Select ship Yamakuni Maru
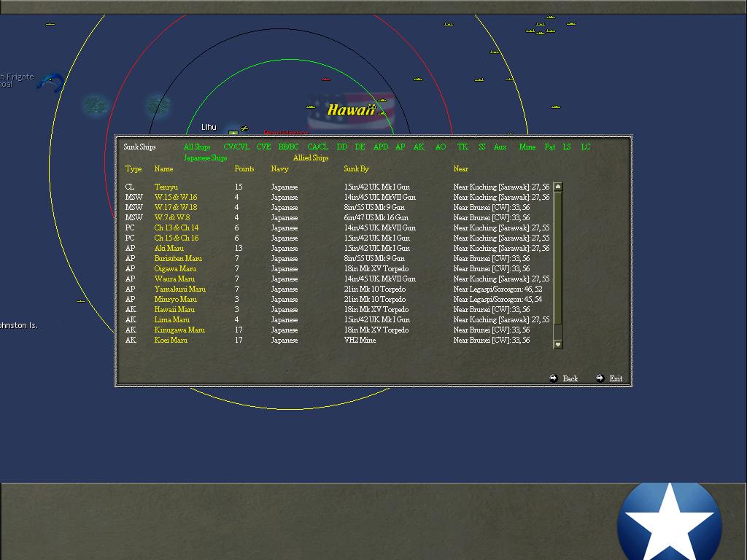This screenshot has width=747, height=560. point(179,289)
